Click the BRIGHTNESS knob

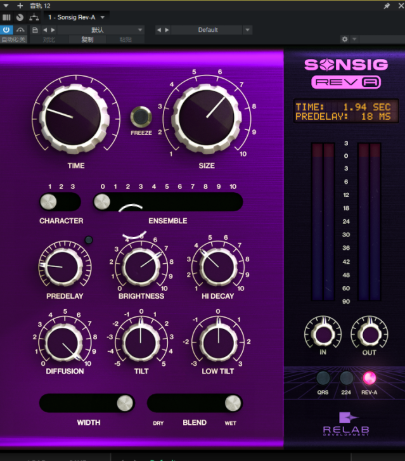[141, 267]
